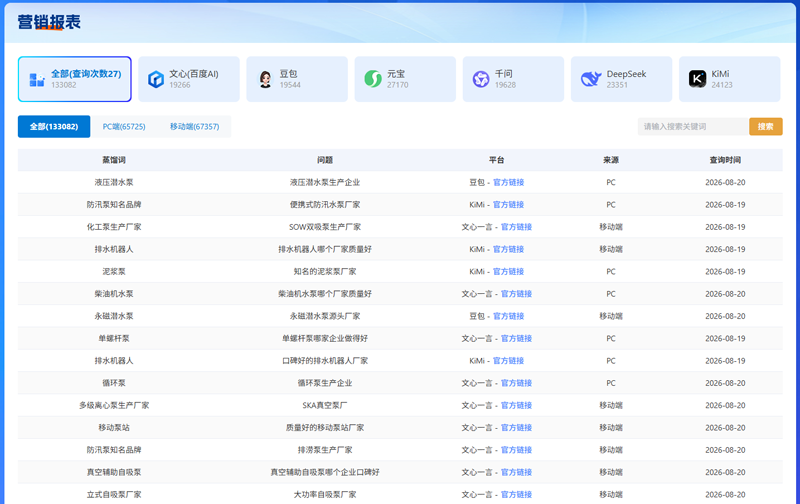Focus the 请输入搜索关键词 search field
The height and width of the screenshot is (504, 800).
tap(693, 127)
